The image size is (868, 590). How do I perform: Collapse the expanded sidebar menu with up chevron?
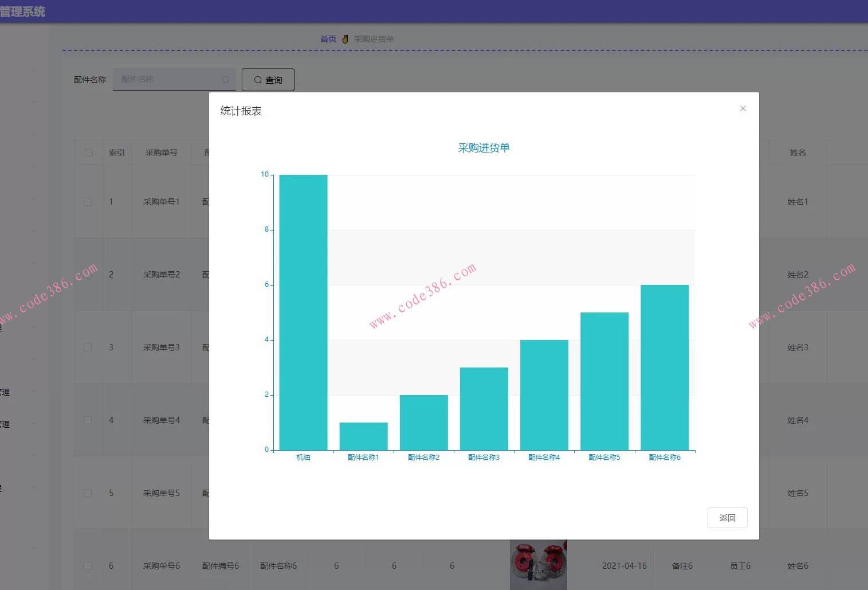[34, 488]
